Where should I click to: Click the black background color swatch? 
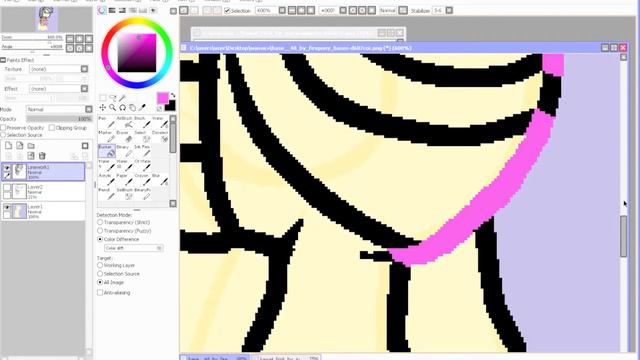[171, 106]
